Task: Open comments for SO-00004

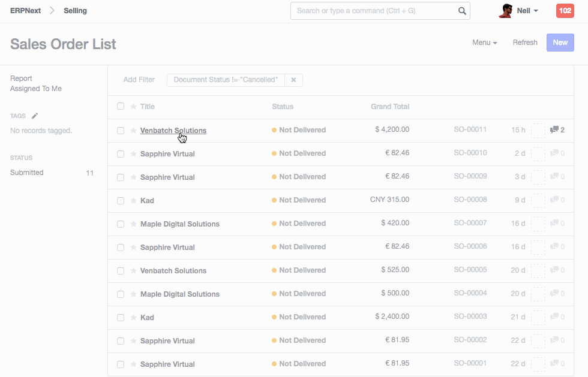Action: click(557, 294)
